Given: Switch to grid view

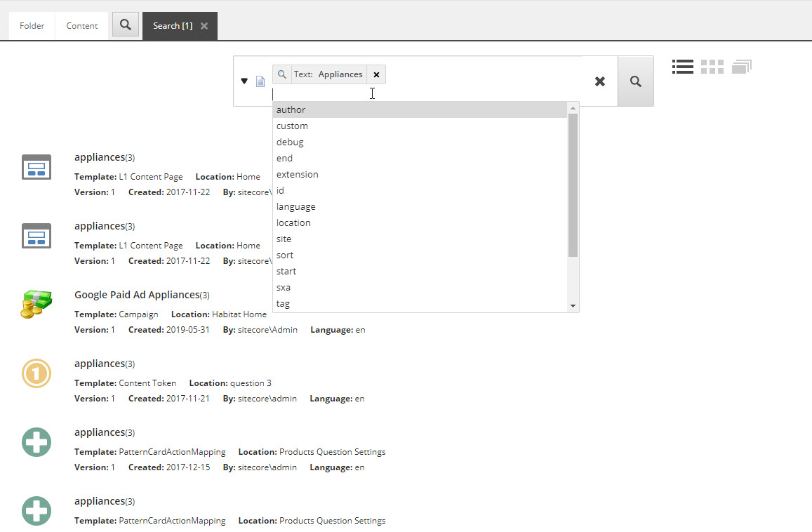Looking at the screenshot, I should [x=712, y=67].
